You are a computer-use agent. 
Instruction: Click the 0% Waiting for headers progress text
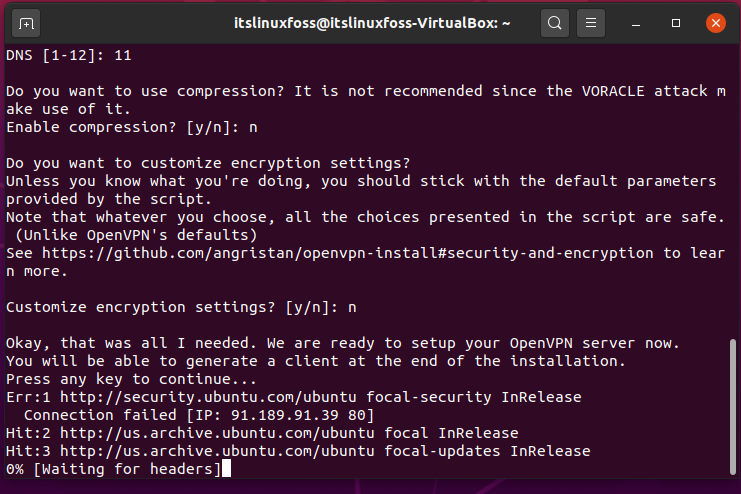click(113, 469)
